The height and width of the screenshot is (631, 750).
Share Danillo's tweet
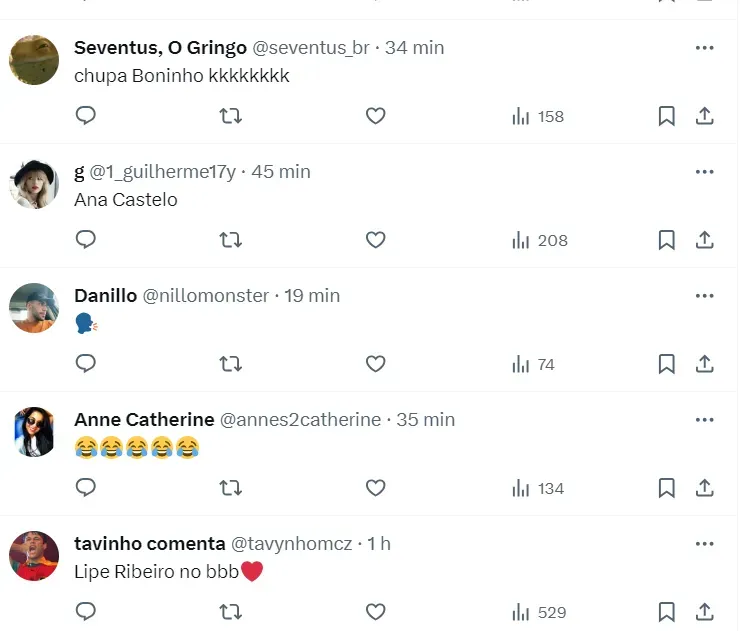point(704,364)
